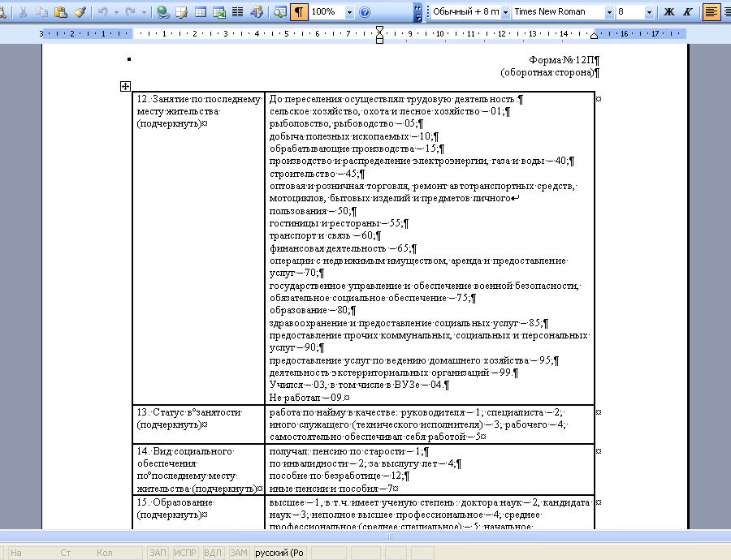Click the font size value field
Viewport: 731px width, 560px height.
[x=629, y=12]
